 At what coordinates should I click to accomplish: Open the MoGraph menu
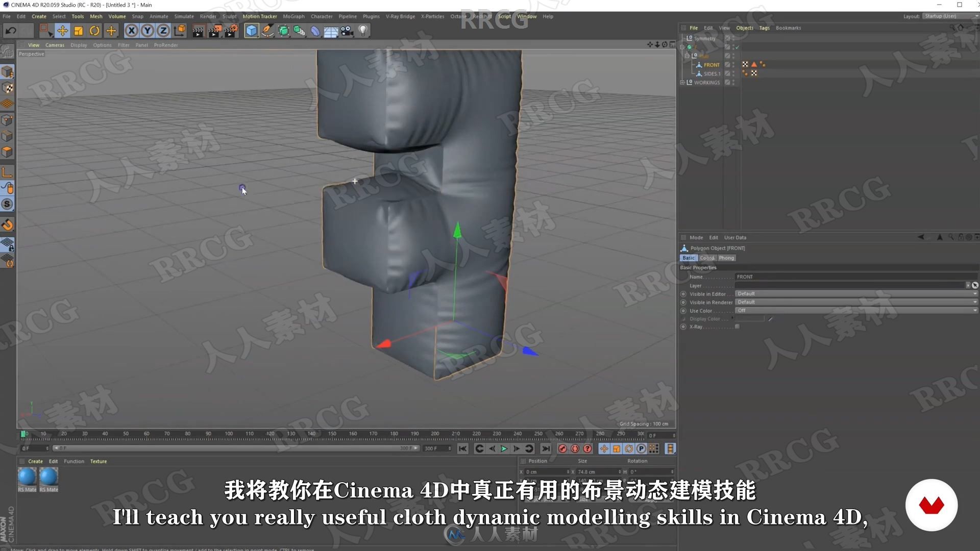tap(293, 16)
